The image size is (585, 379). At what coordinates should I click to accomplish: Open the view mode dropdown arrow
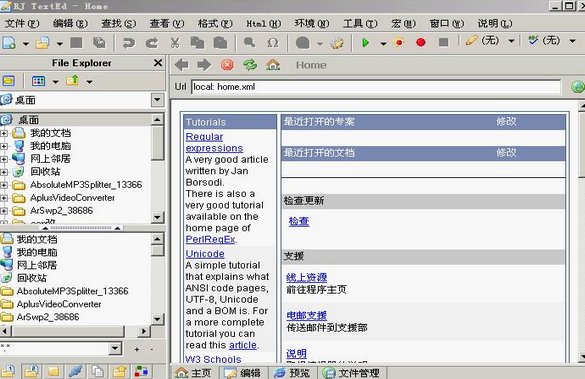[x=55, y=81]
